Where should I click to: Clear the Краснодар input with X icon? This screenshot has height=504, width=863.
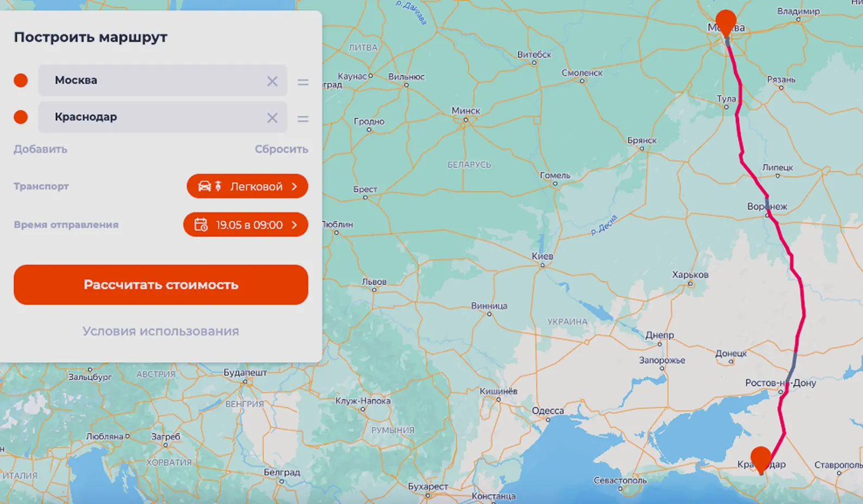(272, 118)
